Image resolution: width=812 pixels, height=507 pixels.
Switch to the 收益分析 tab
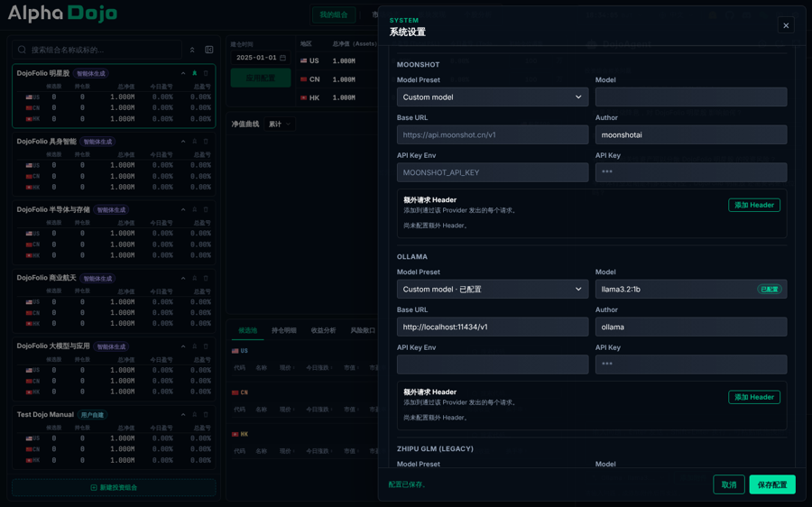323,330
